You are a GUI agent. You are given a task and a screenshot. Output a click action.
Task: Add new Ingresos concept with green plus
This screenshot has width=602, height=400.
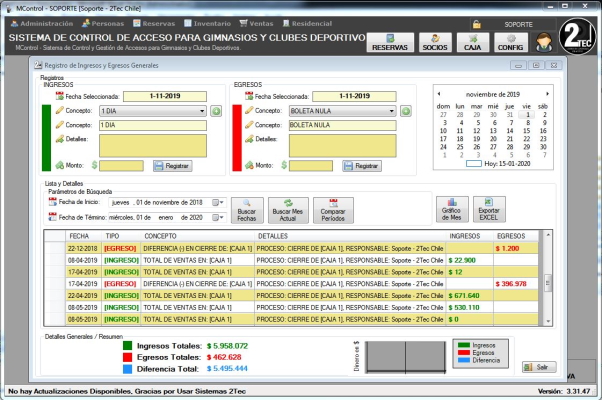tap(216, 111)
